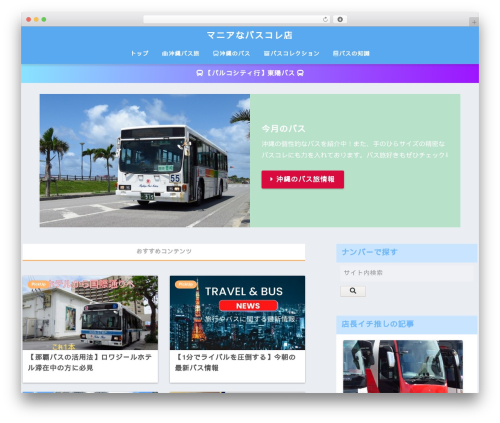Open the TRAVEL & BUS NEWS thumbnail
This screenshot has height=423, width=500.
pos(237,313)
